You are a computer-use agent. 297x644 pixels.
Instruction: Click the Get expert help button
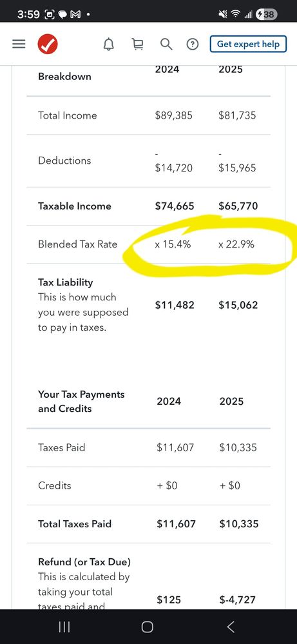coord(248,44)
